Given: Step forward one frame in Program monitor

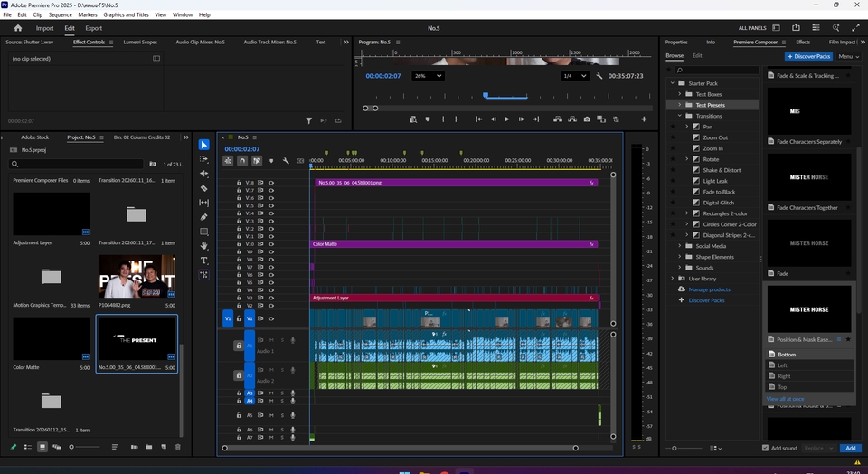Looking at the screenshot, I should (x=522, y=119).
